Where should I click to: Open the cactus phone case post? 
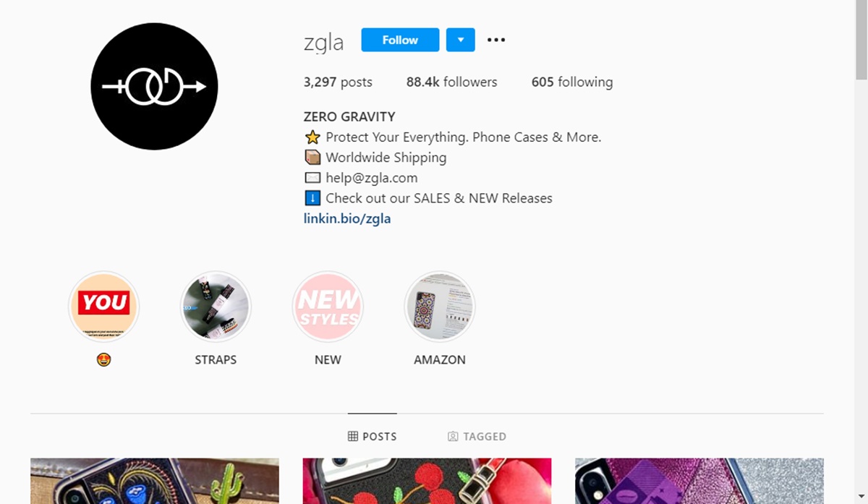tap(155, 481)
